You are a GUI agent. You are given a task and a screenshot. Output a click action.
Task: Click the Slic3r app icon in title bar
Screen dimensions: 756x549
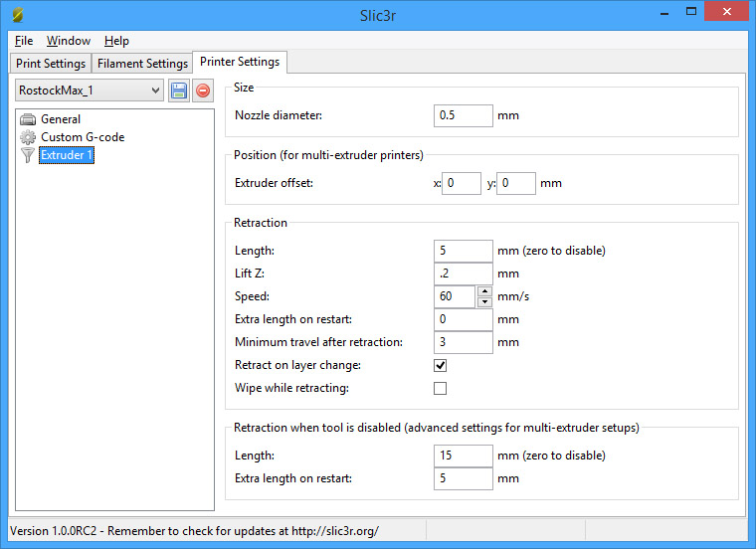tap(17, 15)
